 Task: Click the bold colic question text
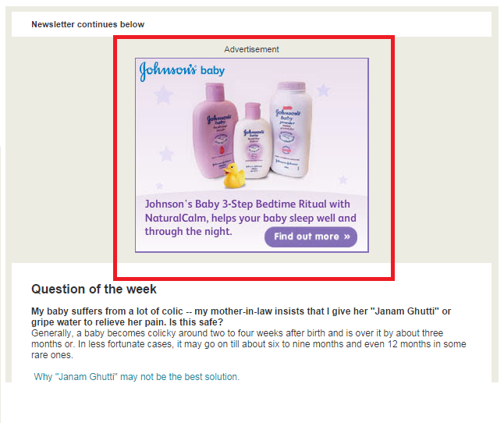(x=241, y=316)
